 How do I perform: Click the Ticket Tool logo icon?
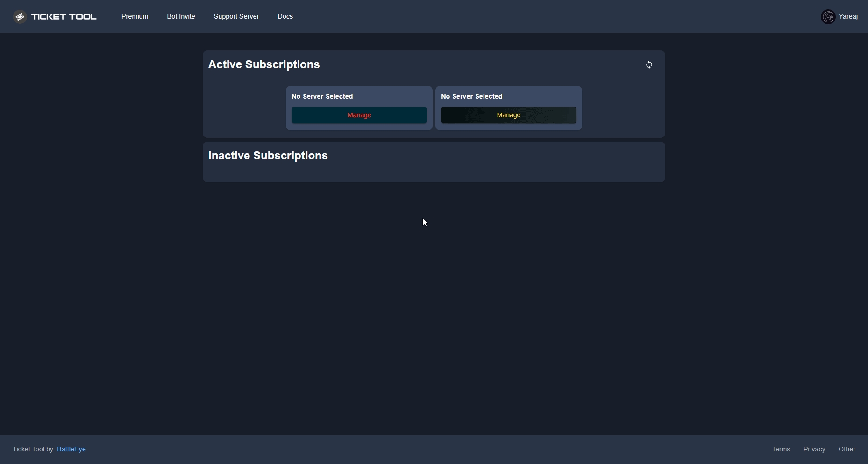point(20,17)
